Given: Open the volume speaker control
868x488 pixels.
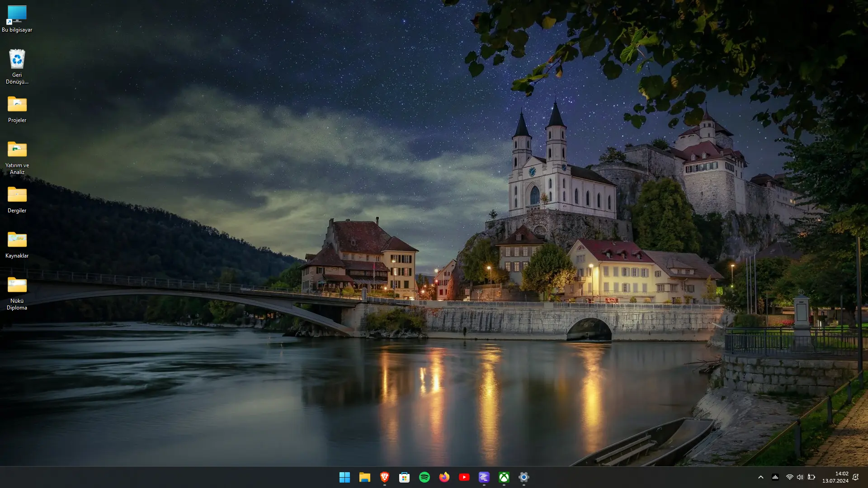Looking at the screenshot, I should coord(800,477).
